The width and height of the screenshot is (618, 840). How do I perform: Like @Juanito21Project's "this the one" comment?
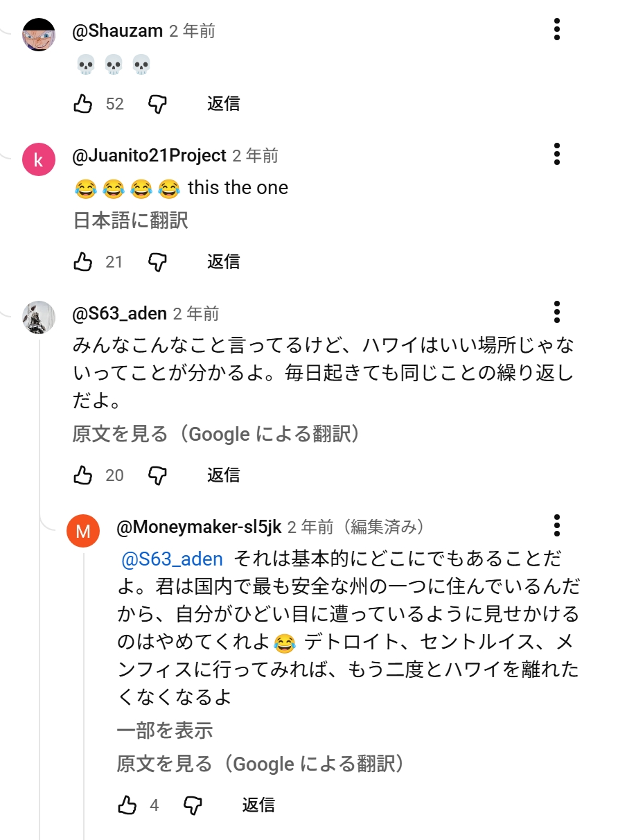pos(83,262)
